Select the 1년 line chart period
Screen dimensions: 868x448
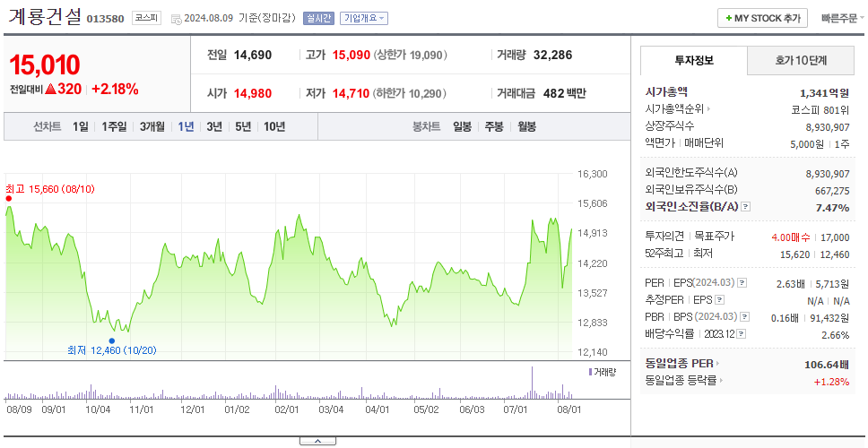pos(186,126)
